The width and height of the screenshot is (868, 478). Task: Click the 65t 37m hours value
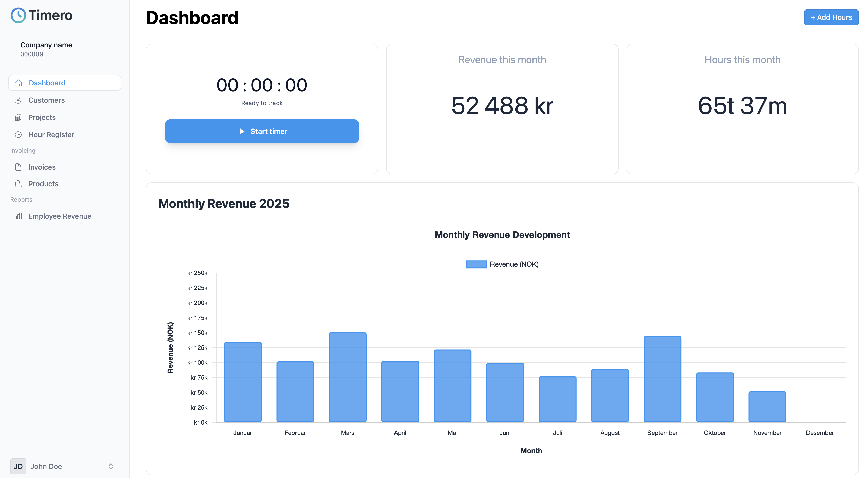tap(742, 106)
